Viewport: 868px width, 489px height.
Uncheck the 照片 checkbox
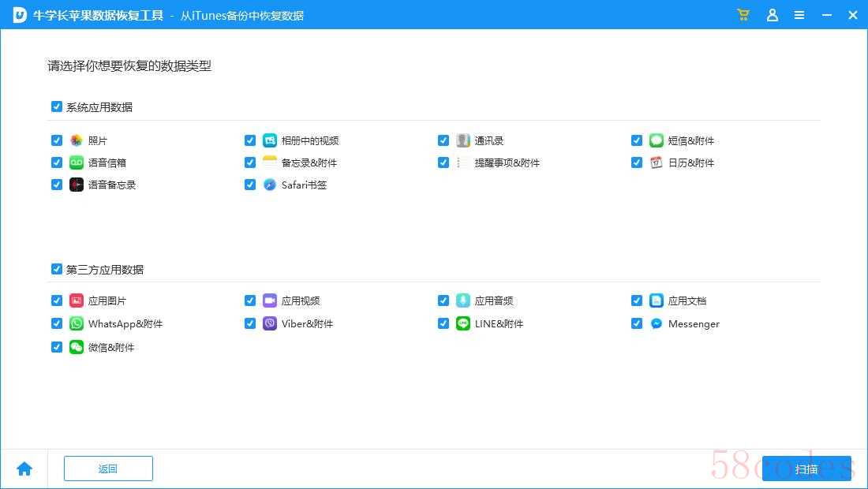(57, 140)
